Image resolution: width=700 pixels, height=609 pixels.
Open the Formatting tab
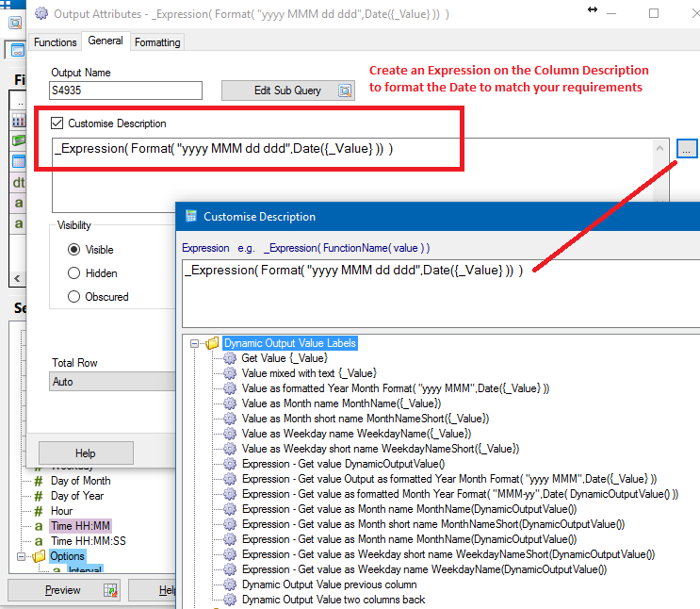click(x=157, y=42)
